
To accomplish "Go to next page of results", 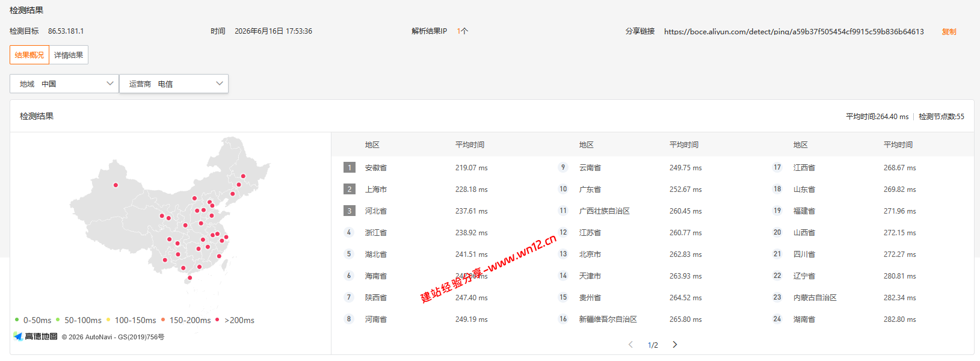I will coord(675,345).
